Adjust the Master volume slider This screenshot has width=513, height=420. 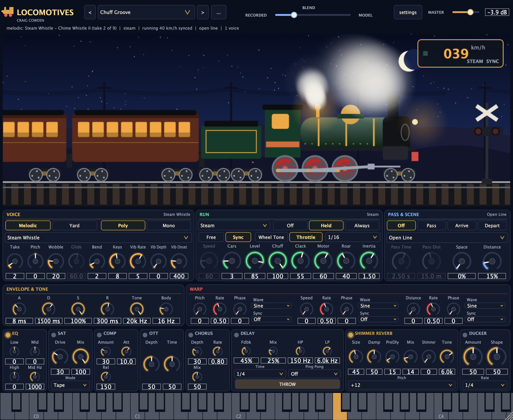(466, 12)
